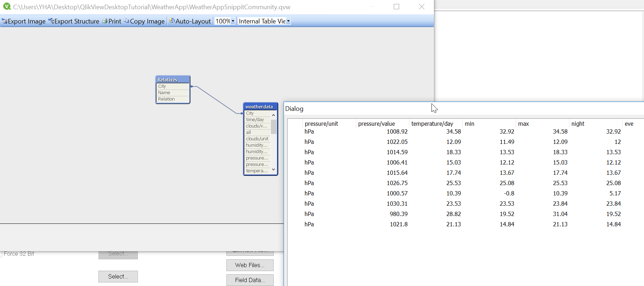
Task: Click the Field Data... button
Action: tap(250, 280)
